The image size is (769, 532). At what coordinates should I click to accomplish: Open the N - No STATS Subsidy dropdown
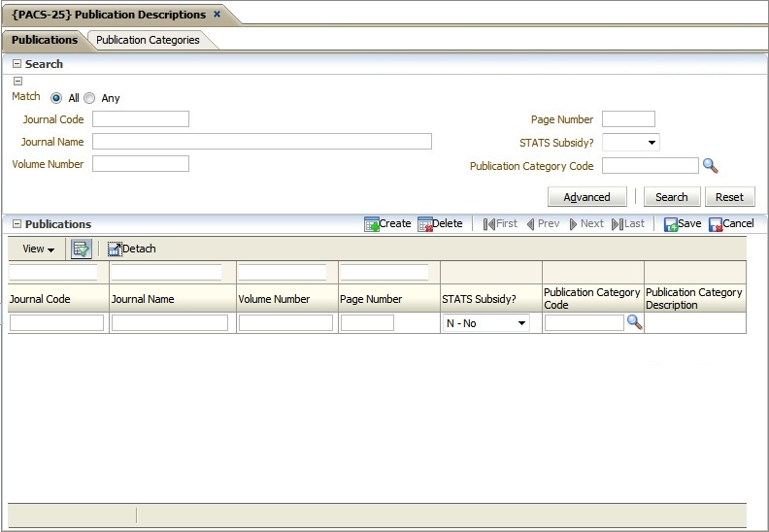tap(486, 323)
